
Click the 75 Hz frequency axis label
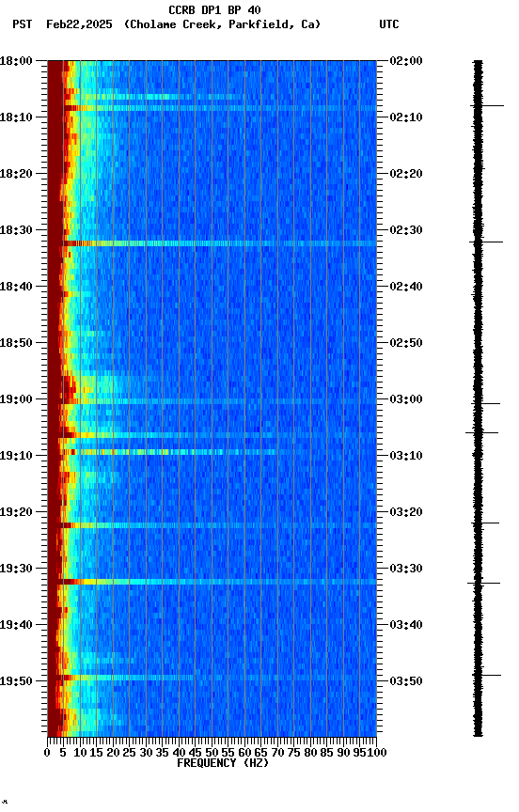pos(293,753)
